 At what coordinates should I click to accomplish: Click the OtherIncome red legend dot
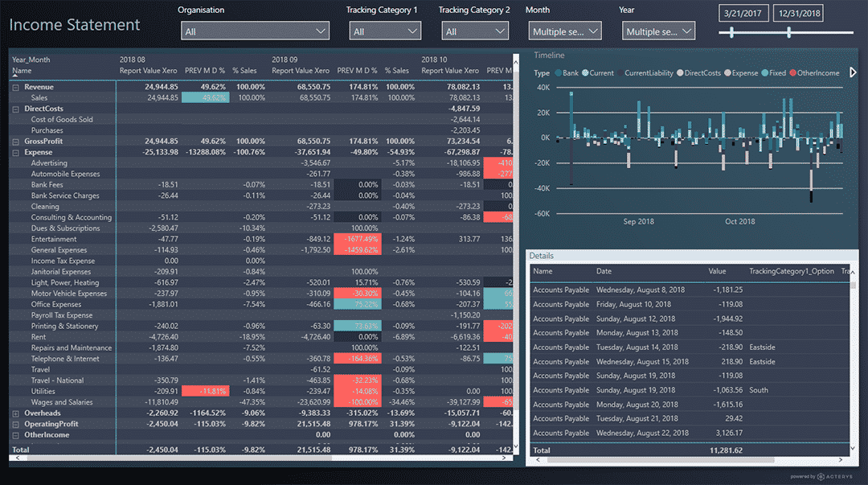(792, 73)
